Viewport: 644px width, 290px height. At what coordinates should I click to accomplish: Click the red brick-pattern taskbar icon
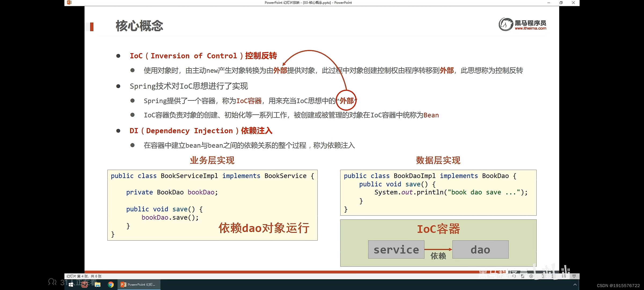[85, 285]
